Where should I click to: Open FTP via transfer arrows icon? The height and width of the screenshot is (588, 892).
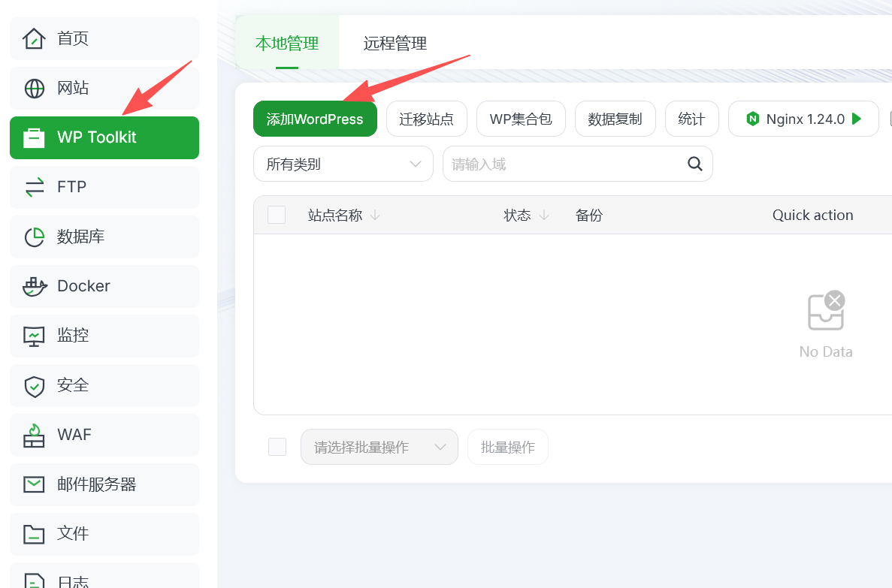(34, 187)
